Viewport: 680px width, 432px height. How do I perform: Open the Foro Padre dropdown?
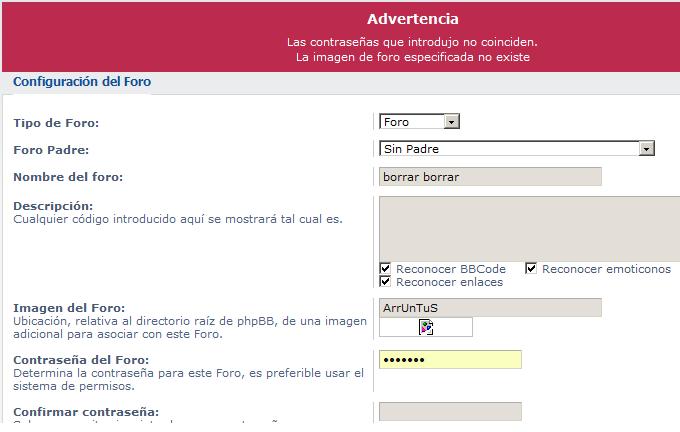(x=517, y=149)
